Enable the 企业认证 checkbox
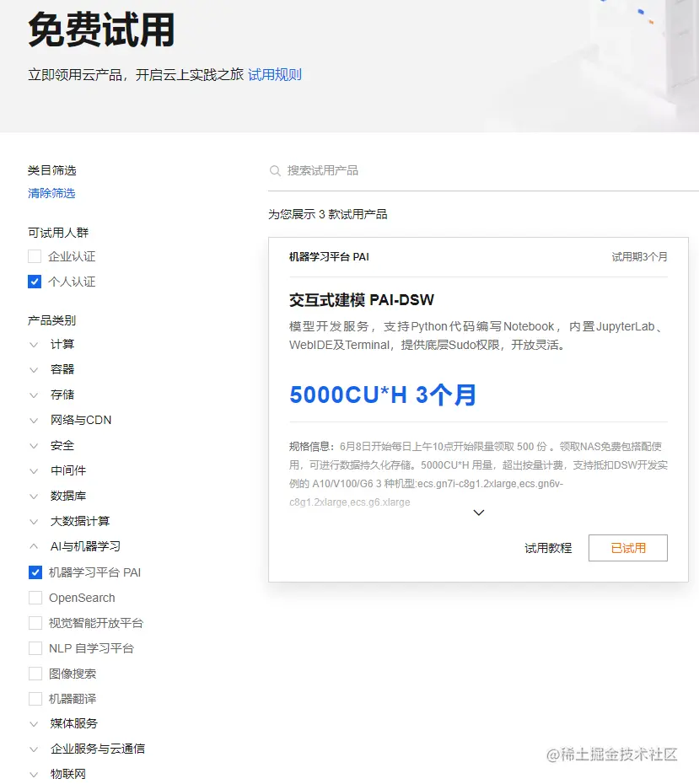The height and width of the screenshot is (784, 699). [x=35, y=256]
